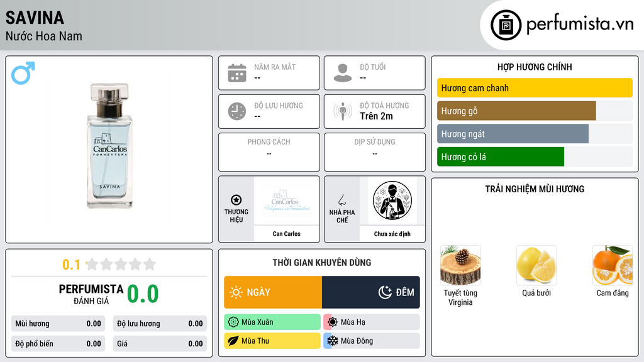Click the Mùa Thu season bar
This screenshot has width=644, height=362.
pyautogui.click(x=272, y=341)
